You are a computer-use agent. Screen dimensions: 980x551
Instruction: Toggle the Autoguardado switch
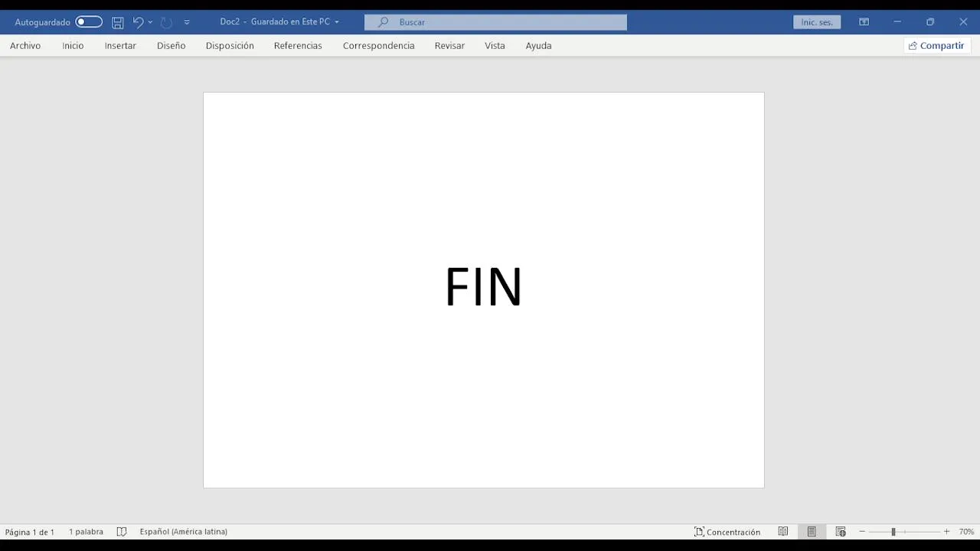click(x=89, y=22)
